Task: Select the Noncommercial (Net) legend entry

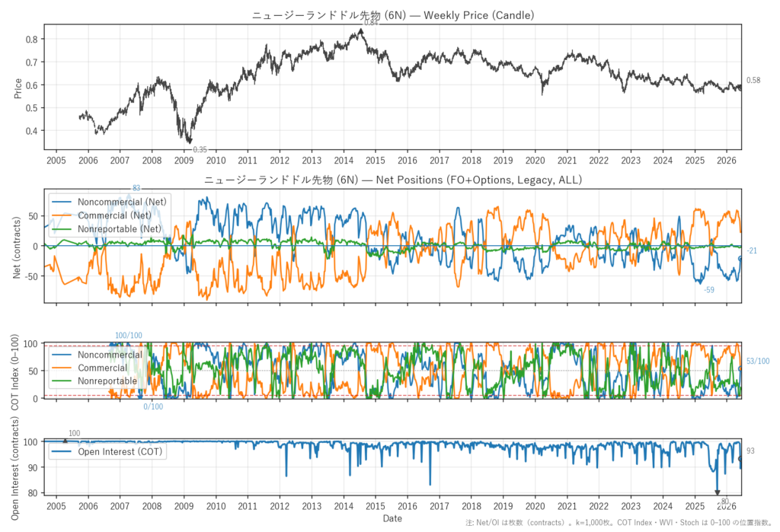Action: pyautogui.click(x=110, y=202)
